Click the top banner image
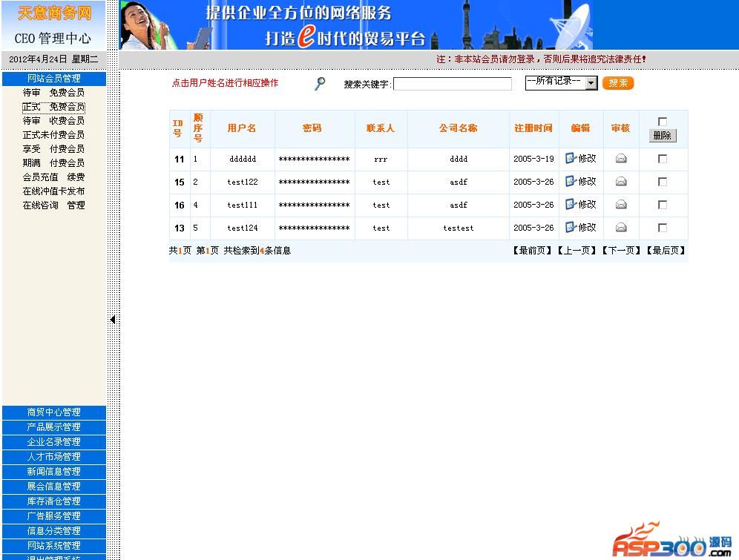Image resolution: width=739 pixels, height=560 pixels. [x=356, y=24]
